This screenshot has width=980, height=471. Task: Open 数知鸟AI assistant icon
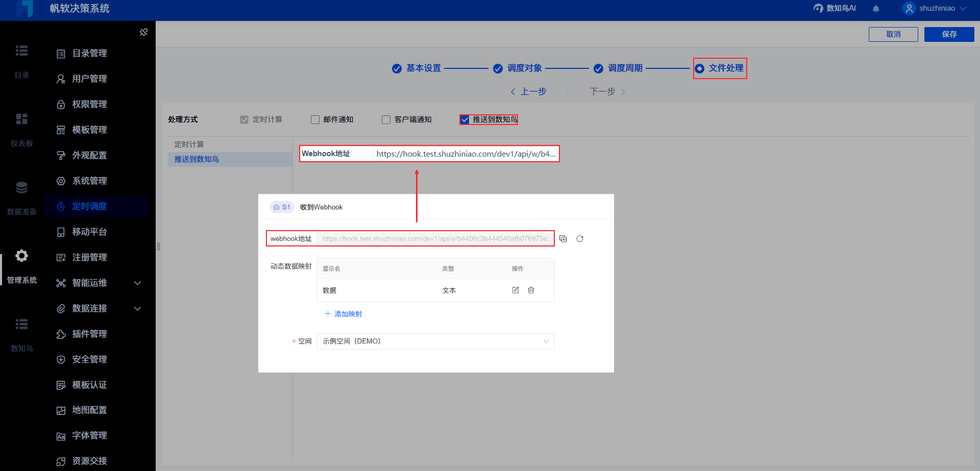click(x=818, y=8)
